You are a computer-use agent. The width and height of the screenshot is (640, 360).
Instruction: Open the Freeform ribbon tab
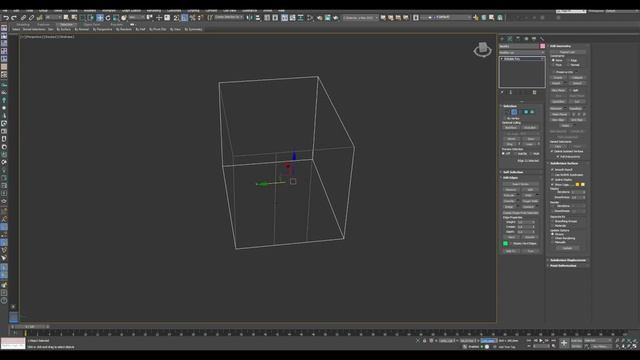tap(43, 24)
